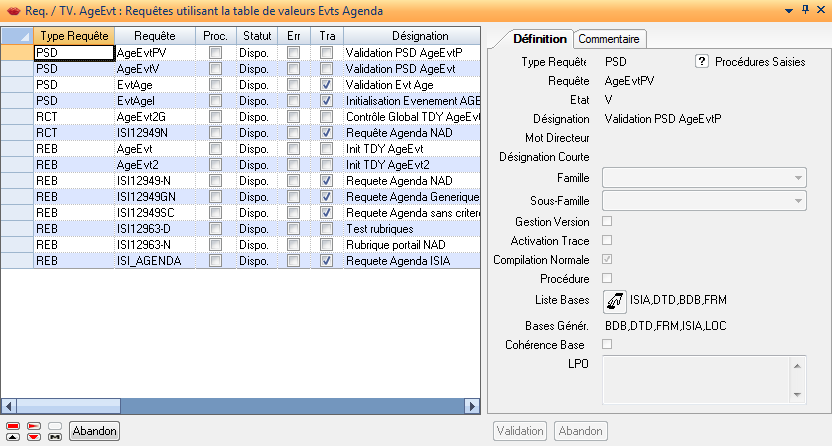Open the Liste Bases selector icon
This screenshot has height=446, width=832.
pyautogui.click(x=616, y=300)
